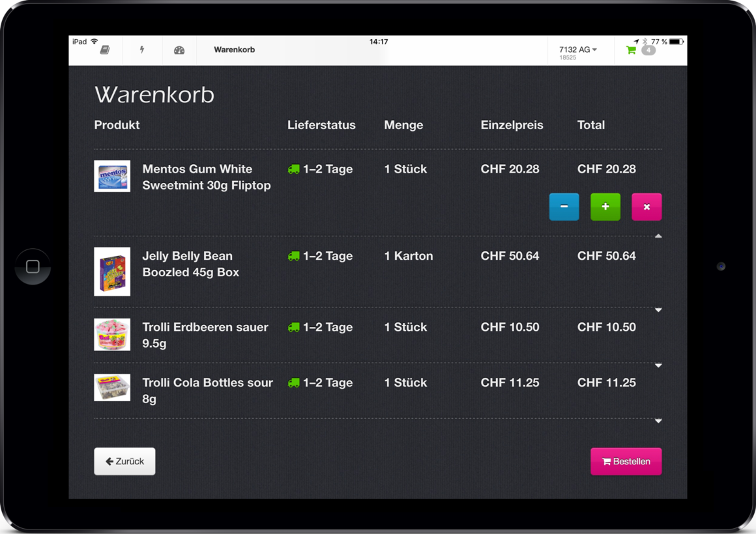Click the 'Total' column header

(591, 125)
